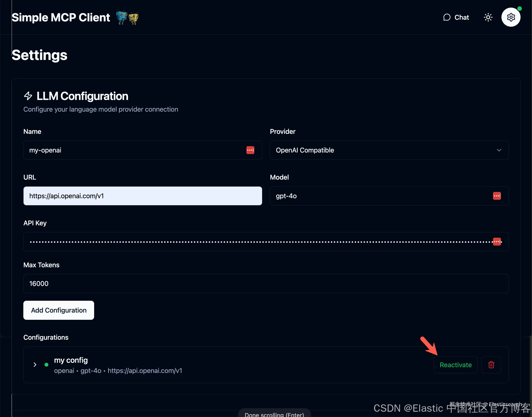Expand the my config entry chevron
This screenshot has width=532, height=417.
click(35, 365)
